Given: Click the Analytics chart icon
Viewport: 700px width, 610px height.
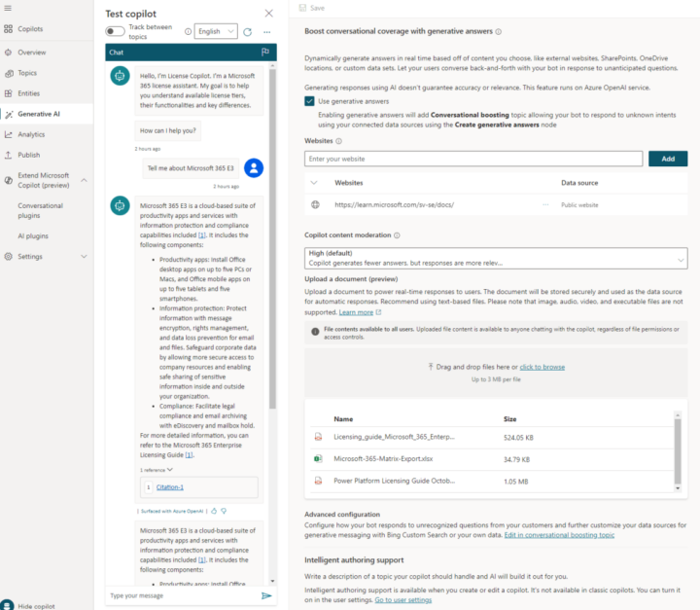Looking at the screenshot, I should pos(8,134).
